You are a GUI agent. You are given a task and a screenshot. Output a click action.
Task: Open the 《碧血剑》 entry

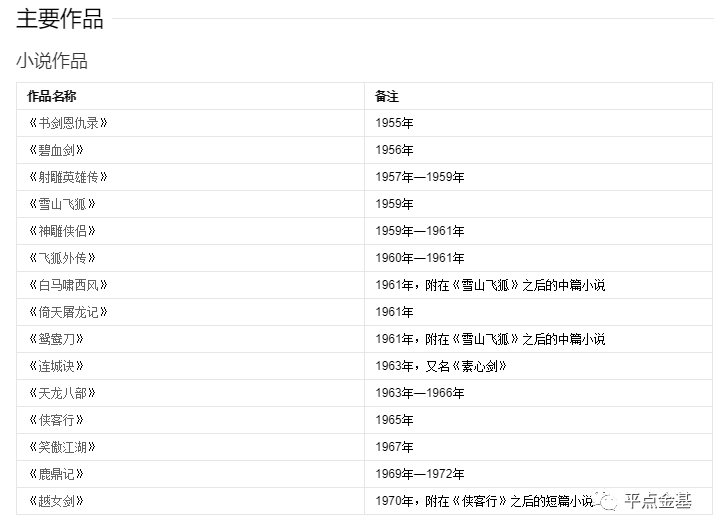(56, 150)
